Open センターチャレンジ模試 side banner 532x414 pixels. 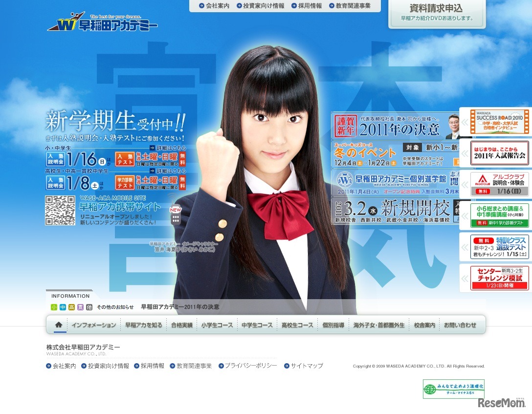tap(499, 278)
